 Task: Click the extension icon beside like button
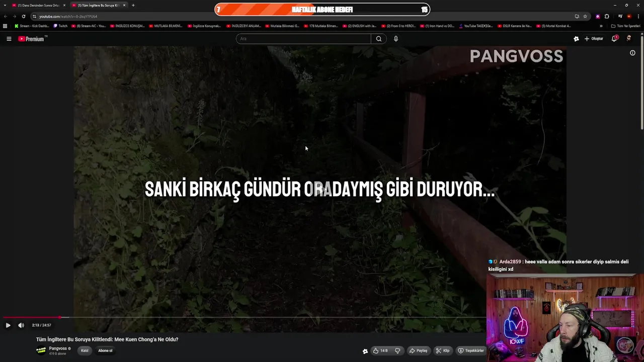click(365, 351)
